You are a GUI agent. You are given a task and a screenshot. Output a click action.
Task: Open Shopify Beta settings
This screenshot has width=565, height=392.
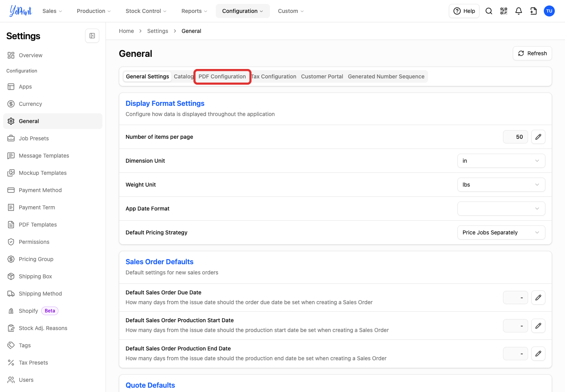53,311
